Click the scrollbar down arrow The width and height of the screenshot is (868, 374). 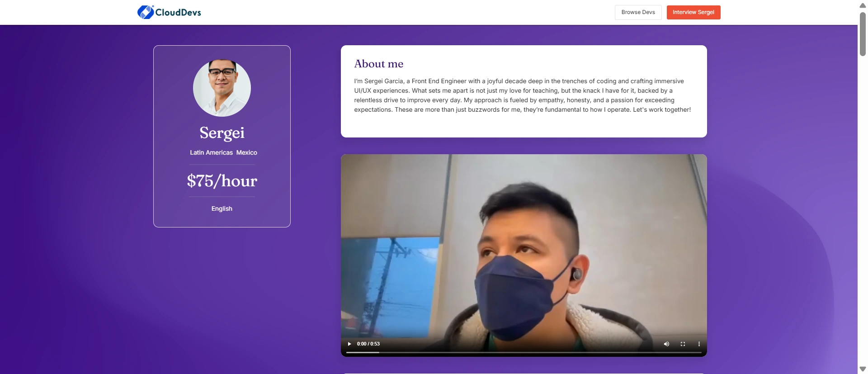click(x=863, y=369)
